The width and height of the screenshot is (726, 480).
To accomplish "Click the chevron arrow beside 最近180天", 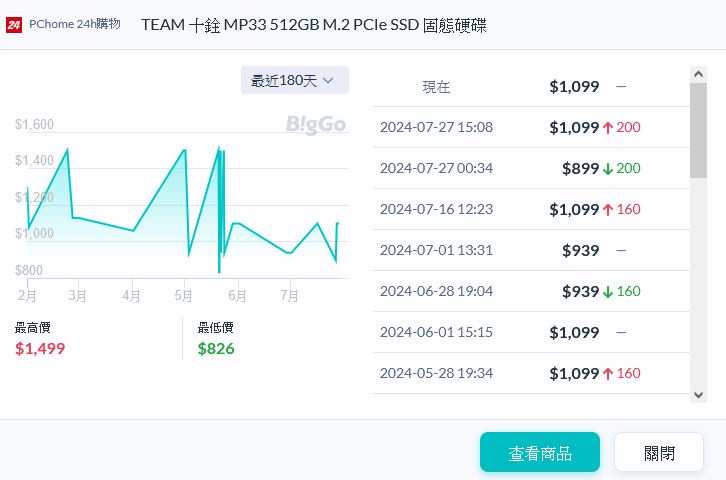I will [328, 80].
